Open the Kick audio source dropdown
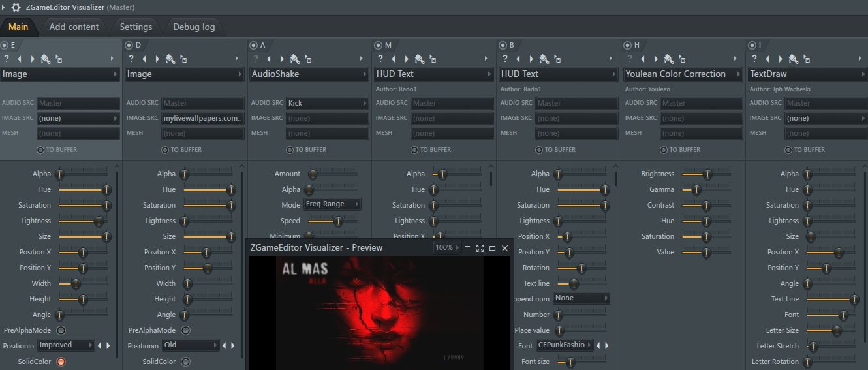 (x=328, y=103)
